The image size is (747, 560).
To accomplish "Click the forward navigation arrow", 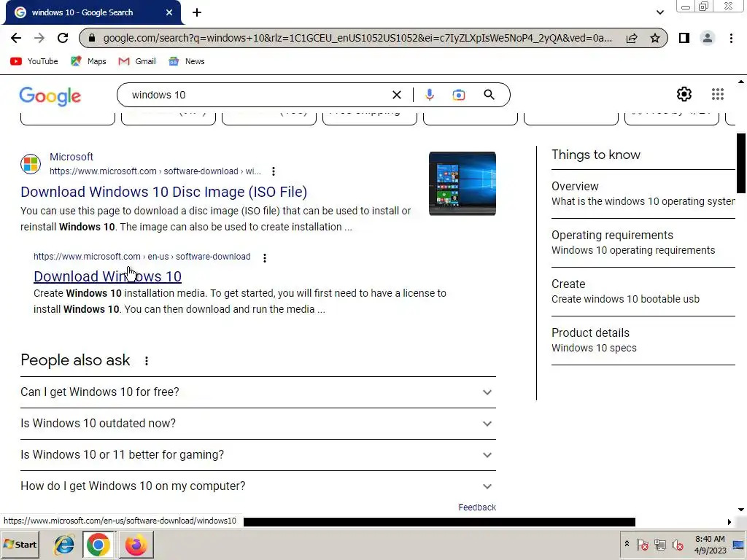I will click(39, 38).
